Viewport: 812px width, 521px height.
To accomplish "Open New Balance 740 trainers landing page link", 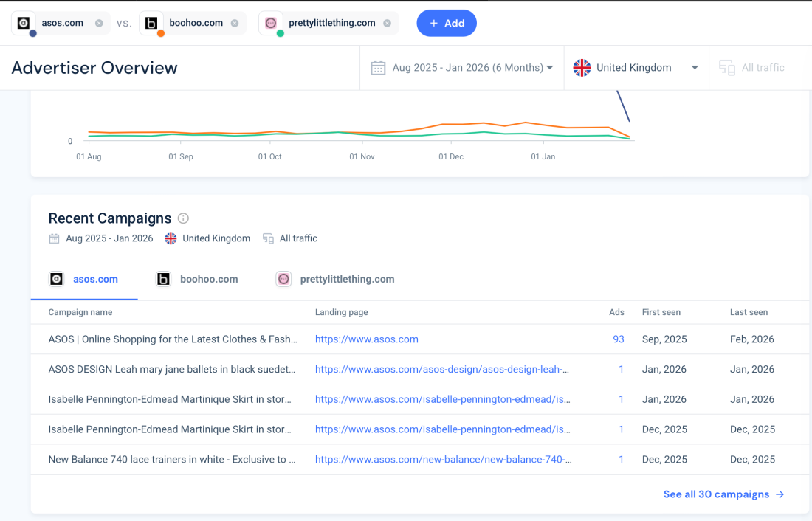I will 443,459.
